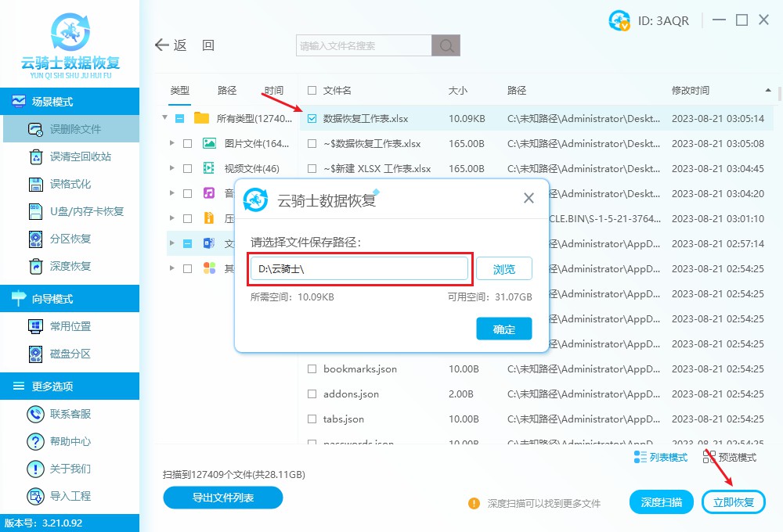Screen dimensions: 783x532
Task: Click the document type icon
Action: coord(209,243)
